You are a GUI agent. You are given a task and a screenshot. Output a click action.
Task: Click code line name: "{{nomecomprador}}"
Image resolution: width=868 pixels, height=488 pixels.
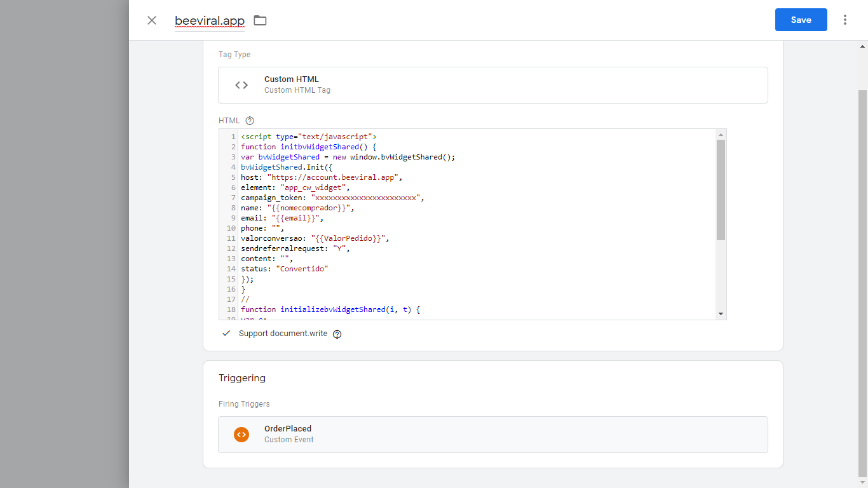pos(297,208)
